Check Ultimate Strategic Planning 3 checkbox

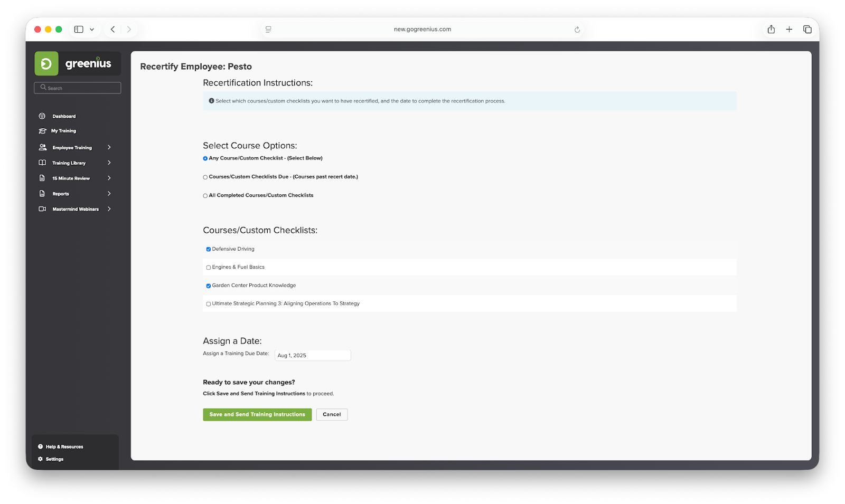click(x=209, y=304)
